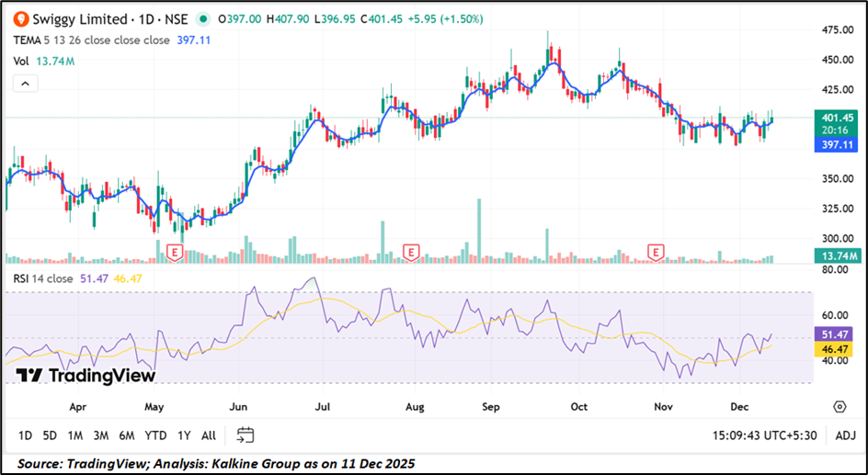
Task: Click the earnings marker near November
Action: tap(656, 251)
